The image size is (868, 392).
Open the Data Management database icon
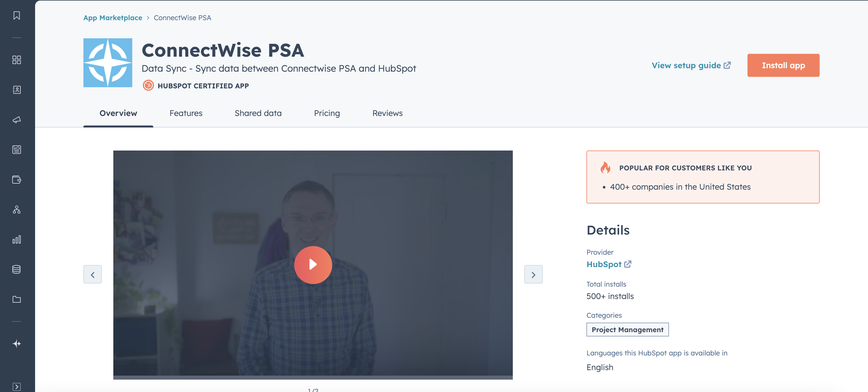[x=16, y=269]
